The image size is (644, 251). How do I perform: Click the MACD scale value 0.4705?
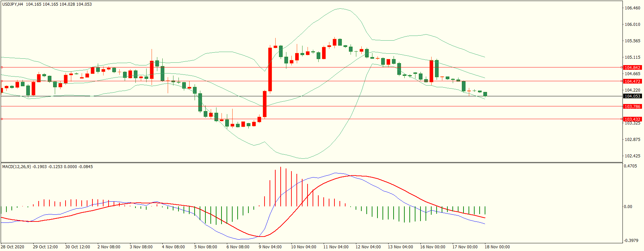(630, 166)
